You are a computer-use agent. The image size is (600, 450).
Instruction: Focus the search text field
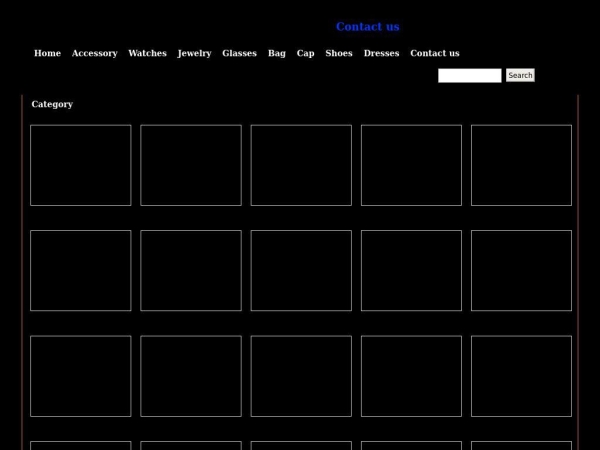[x=470, y=75]
